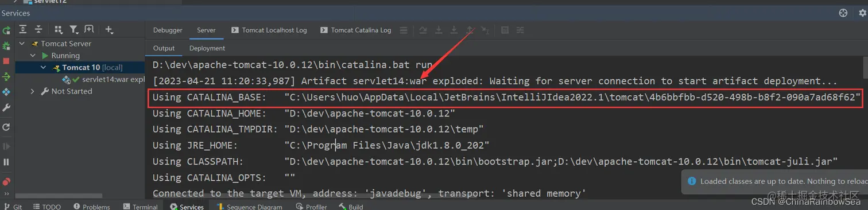This screenshot has height=210, width=868.
Task: Open Tomcat Catalina Log tab
Action: point(356,30)
